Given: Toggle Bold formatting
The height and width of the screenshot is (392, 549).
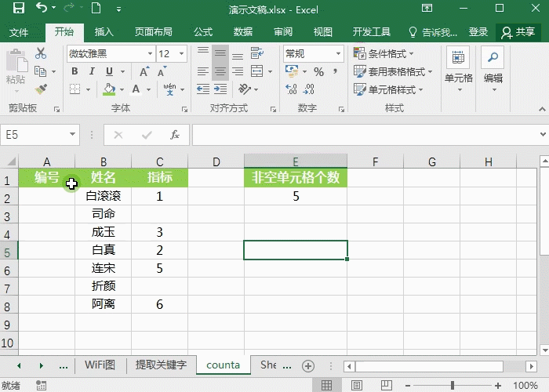Looking at the screenshot, I should coord(75,71).
